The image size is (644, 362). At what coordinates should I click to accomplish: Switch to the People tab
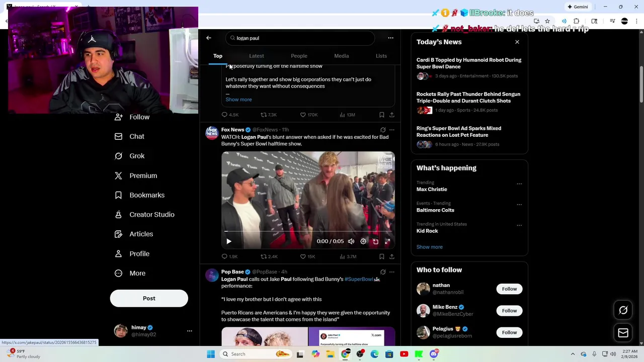pyautogui.click(x=299, y=56)
